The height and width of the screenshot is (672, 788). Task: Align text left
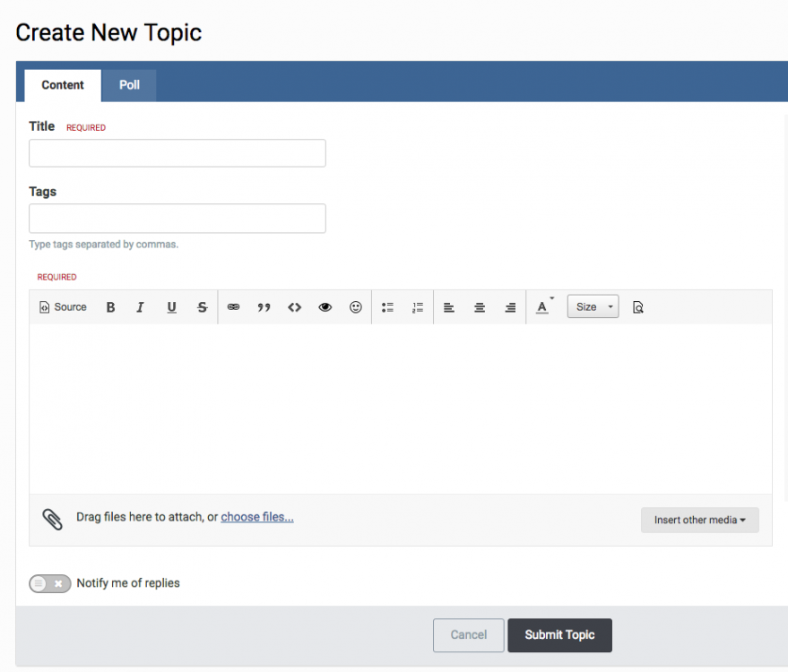[x=449, y=306]
